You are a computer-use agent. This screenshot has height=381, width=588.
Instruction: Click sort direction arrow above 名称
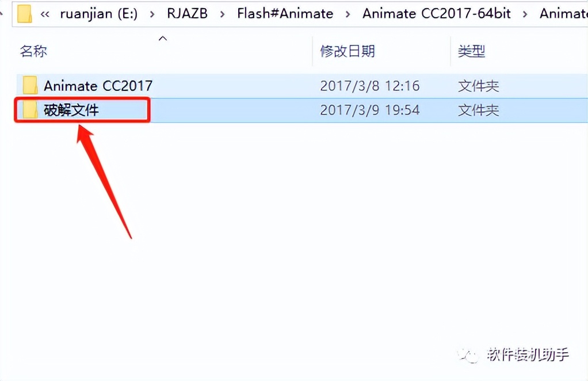click(163, 38)
